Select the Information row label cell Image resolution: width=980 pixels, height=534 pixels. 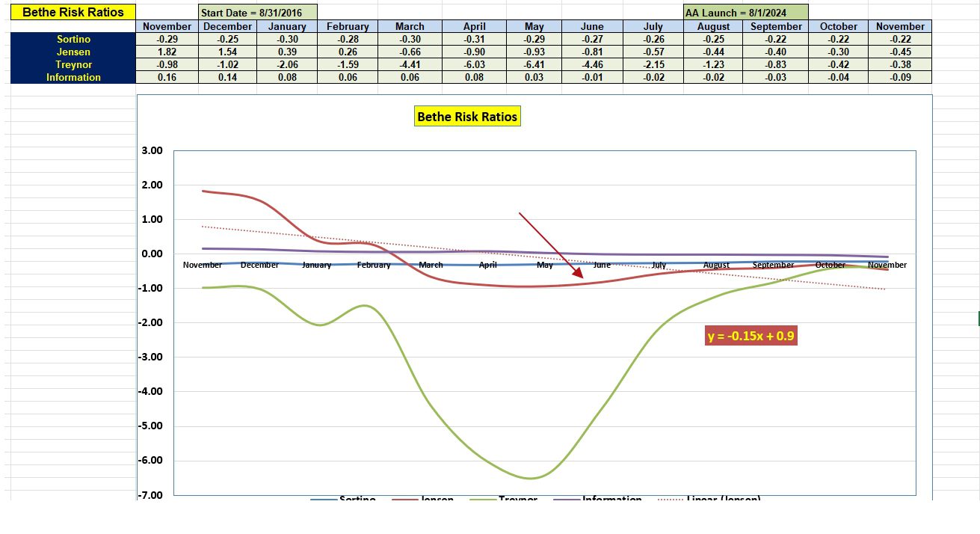click(x=73, y=77)
